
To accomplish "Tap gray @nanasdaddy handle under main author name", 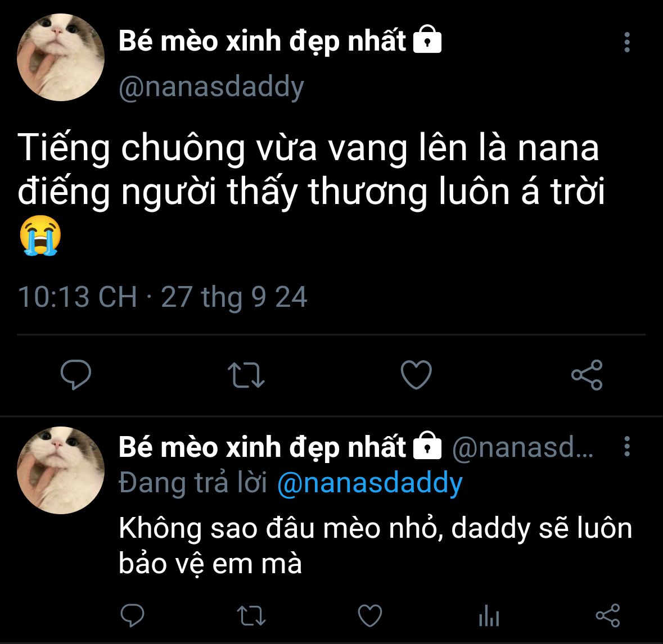I will pos(211,87).
